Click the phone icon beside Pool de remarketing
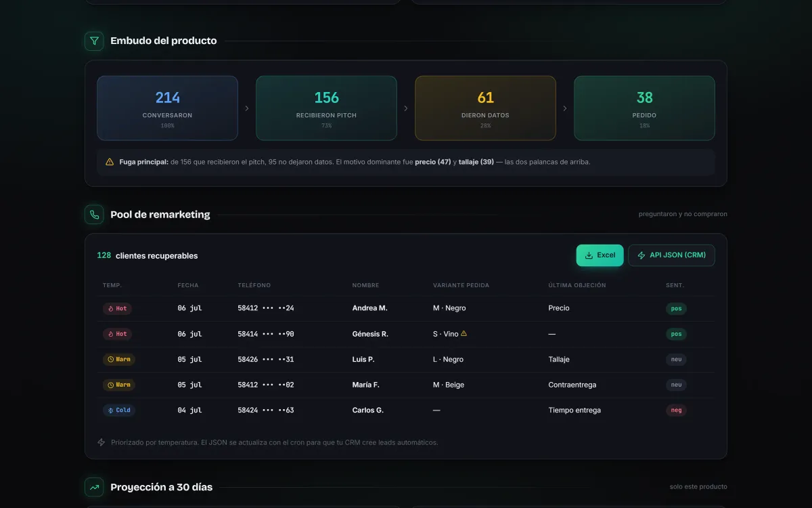This screenshot has height=508, width=812. tap(94, 215)
